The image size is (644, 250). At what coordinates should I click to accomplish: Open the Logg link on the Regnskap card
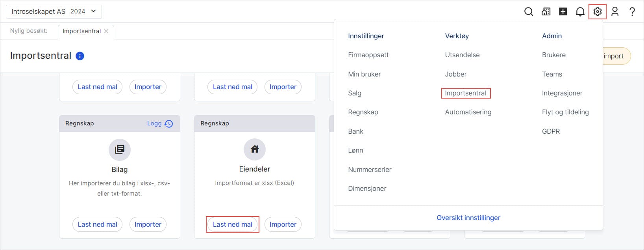[154, 123]
